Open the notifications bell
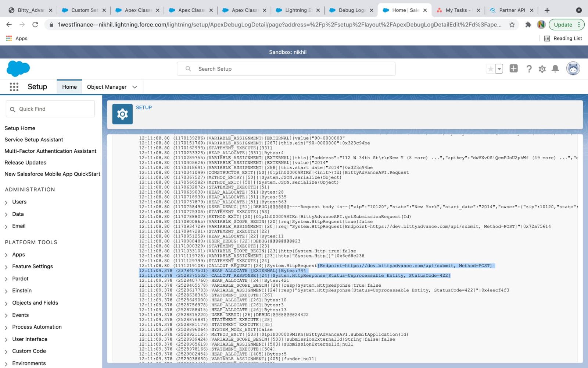 [555, 69]
